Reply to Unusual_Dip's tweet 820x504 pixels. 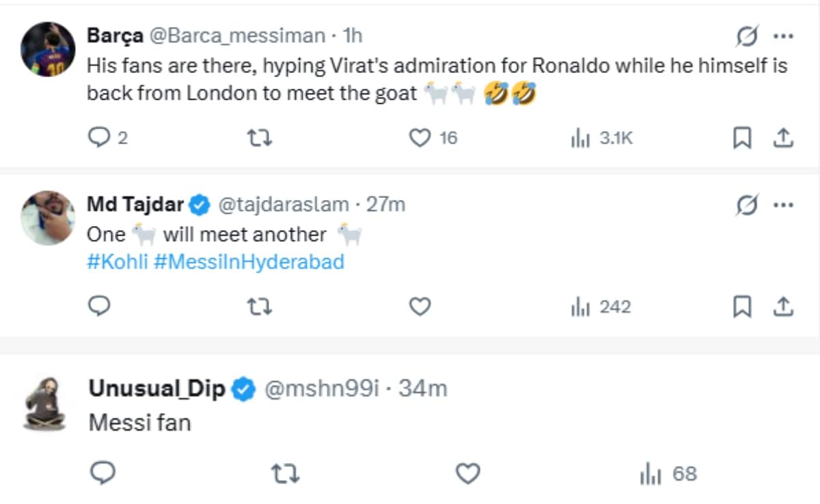click(102, 473)
